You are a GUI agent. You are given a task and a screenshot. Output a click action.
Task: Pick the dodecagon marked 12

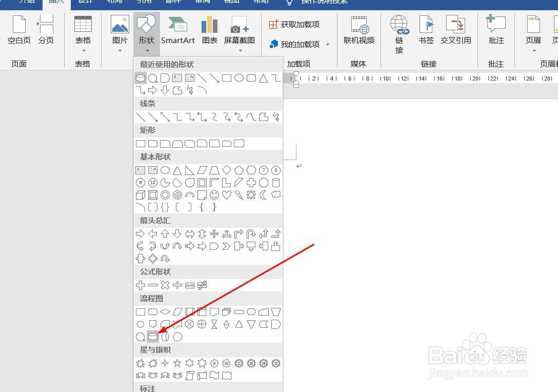[153, 183]
